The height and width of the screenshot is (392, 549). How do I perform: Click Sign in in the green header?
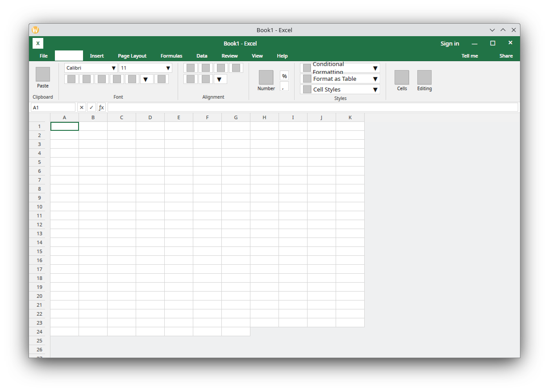pyautogui.click(x=450, y=43)
